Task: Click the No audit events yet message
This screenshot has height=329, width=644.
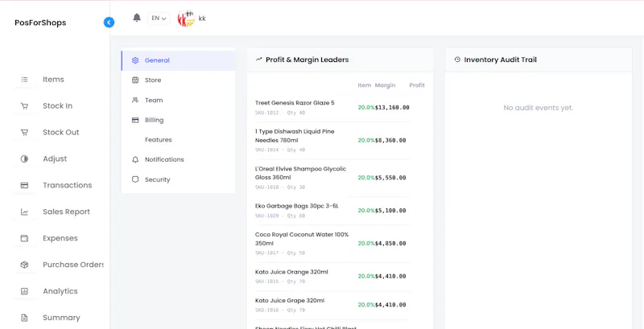Action: (538, 108)
